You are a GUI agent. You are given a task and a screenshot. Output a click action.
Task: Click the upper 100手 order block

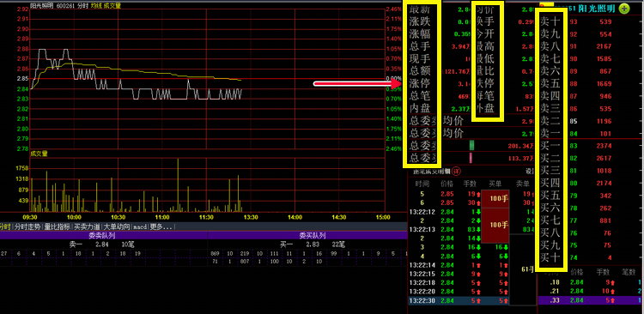495,199
